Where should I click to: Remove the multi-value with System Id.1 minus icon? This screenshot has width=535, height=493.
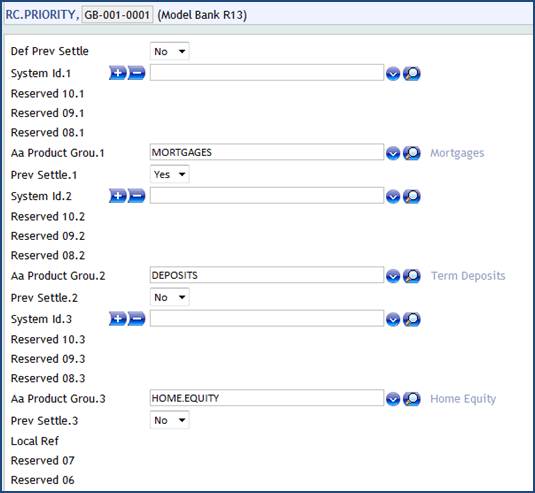point(136,73)
